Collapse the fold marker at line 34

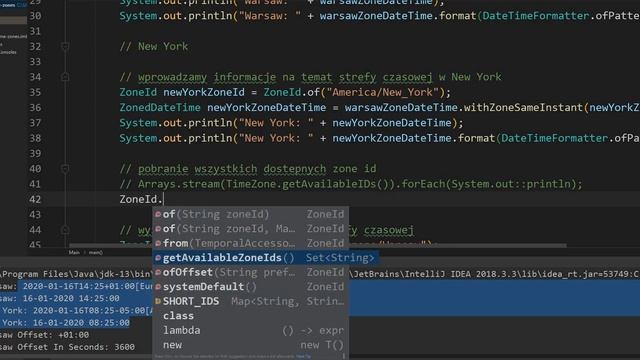tap(65, 77)
